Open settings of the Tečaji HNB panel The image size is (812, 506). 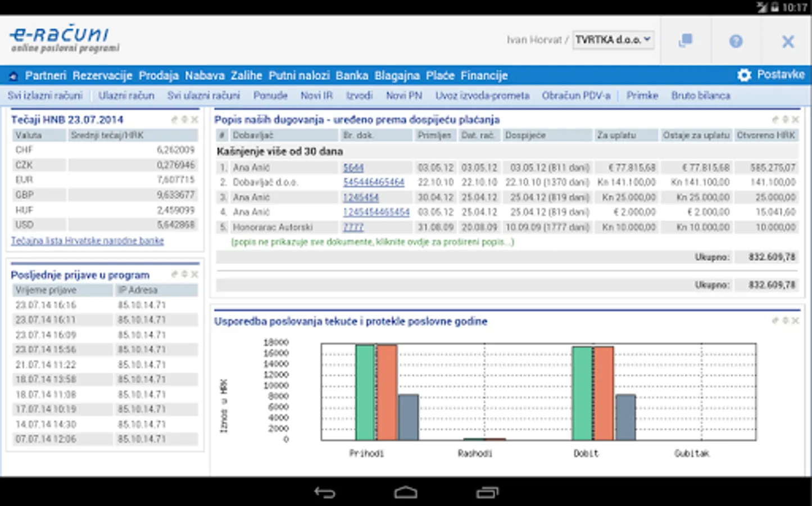[x=184, y=120]
